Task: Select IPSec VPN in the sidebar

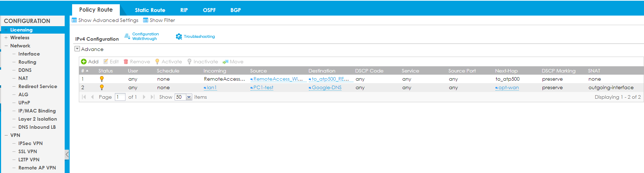Action: click(x=30, y=143)
